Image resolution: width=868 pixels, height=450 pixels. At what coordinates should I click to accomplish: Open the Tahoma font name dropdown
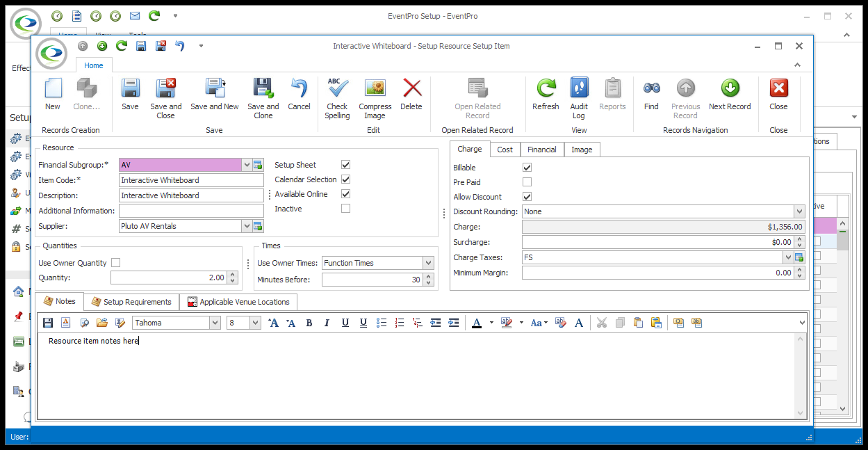215,323
